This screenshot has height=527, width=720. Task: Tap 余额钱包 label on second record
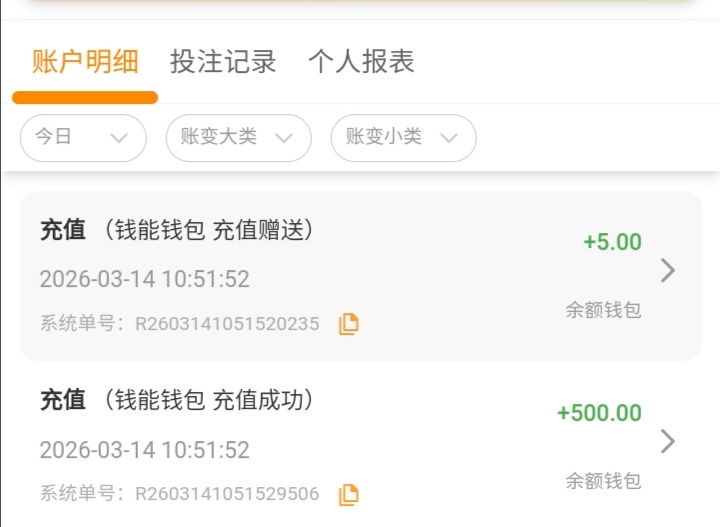pos(603,481)
